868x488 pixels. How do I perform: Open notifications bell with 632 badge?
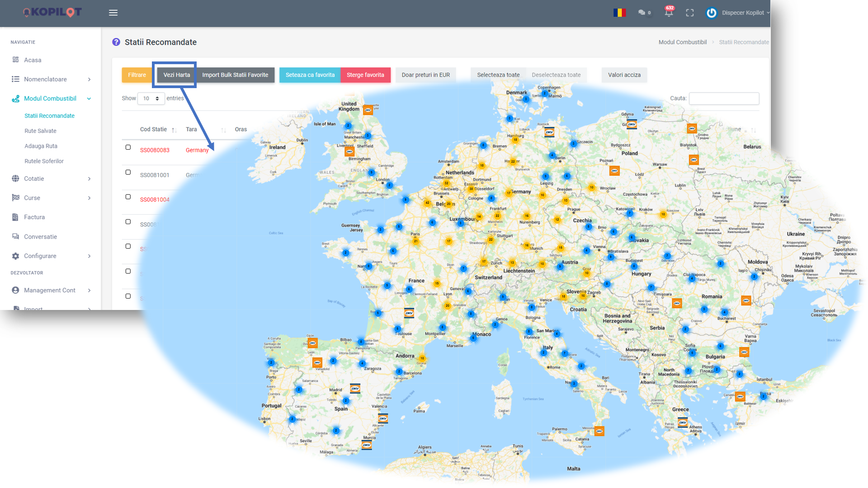[669, 13]
